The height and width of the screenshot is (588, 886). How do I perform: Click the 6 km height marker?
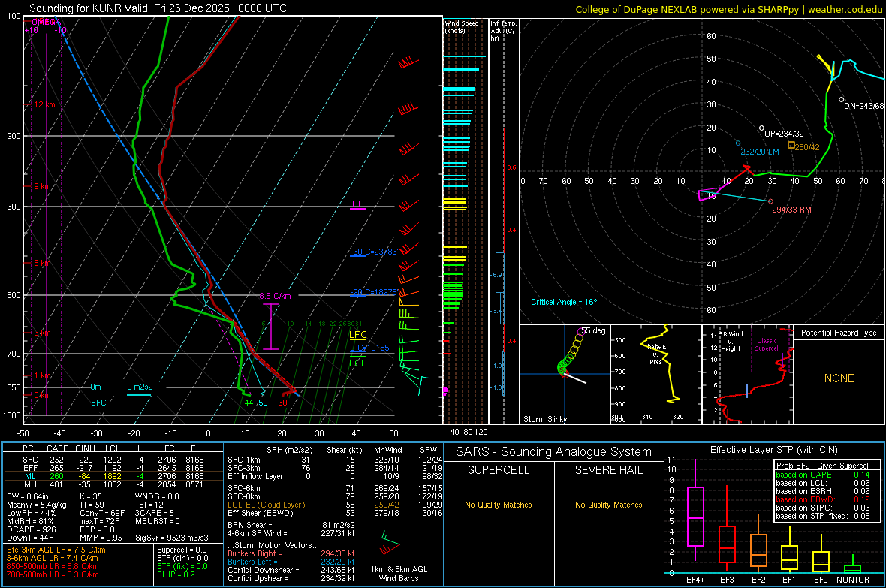pyautogui.click(x=43, y=263)
